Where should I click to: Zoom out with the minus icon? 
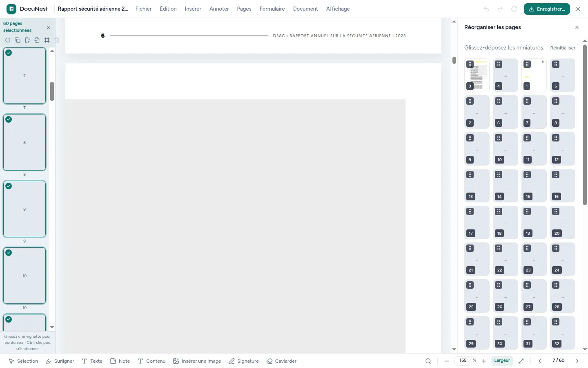point(447,361)
